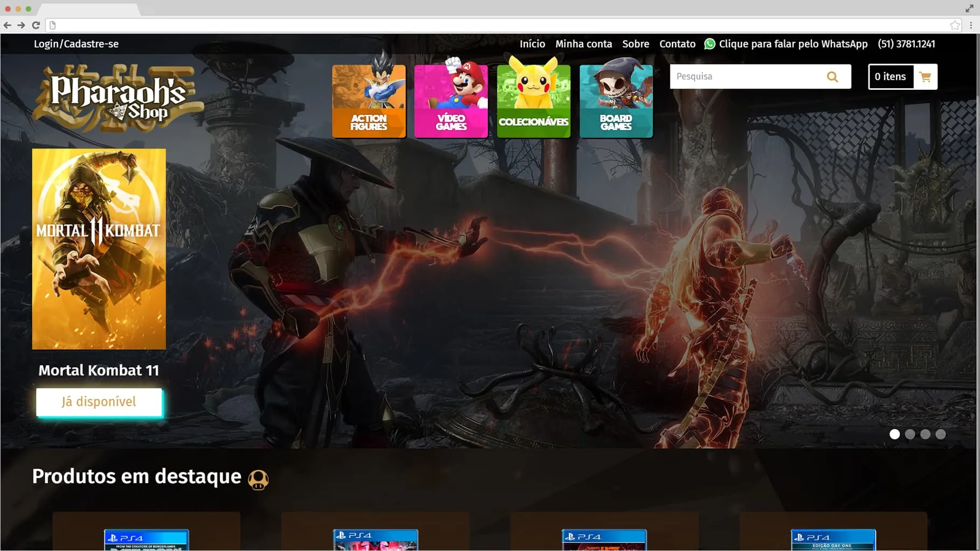Click the browser back arrow

(x=8, y=25)
